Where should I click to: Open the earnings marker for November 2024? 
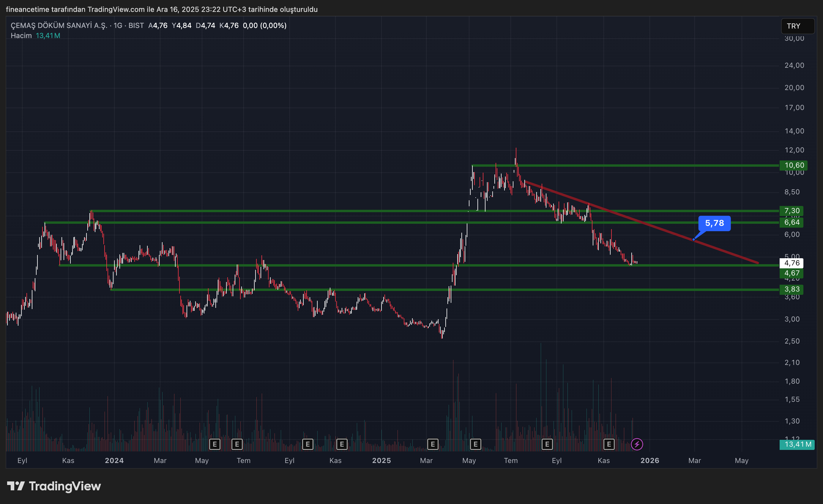tap(342, 444)
